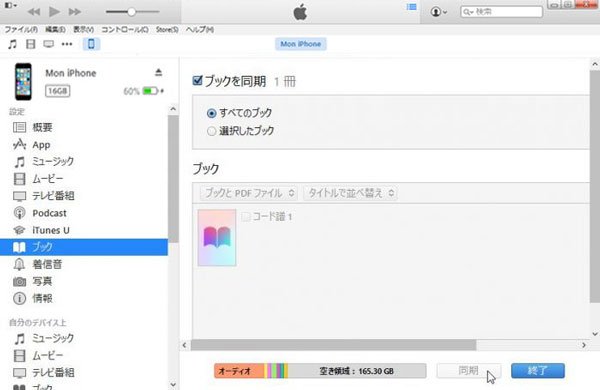Select the iPhone device icon button
This screenshot has height=390, width=600.
[91, 44]
